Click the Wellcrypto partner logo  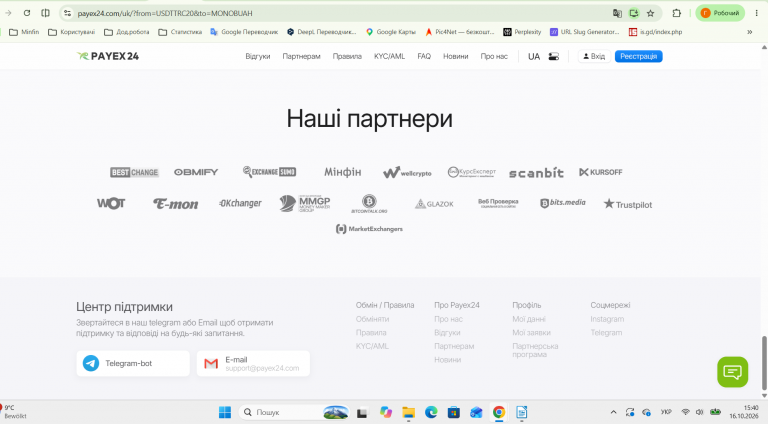tap(407, 172)
